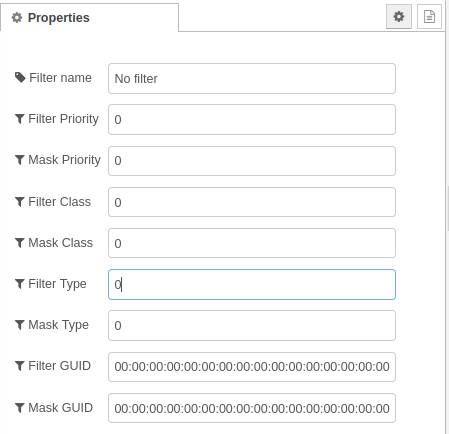The image size is (449, 434).
Task: Click the focused Filter Type field
Action: pyautogui.click(x=252, y=284)
